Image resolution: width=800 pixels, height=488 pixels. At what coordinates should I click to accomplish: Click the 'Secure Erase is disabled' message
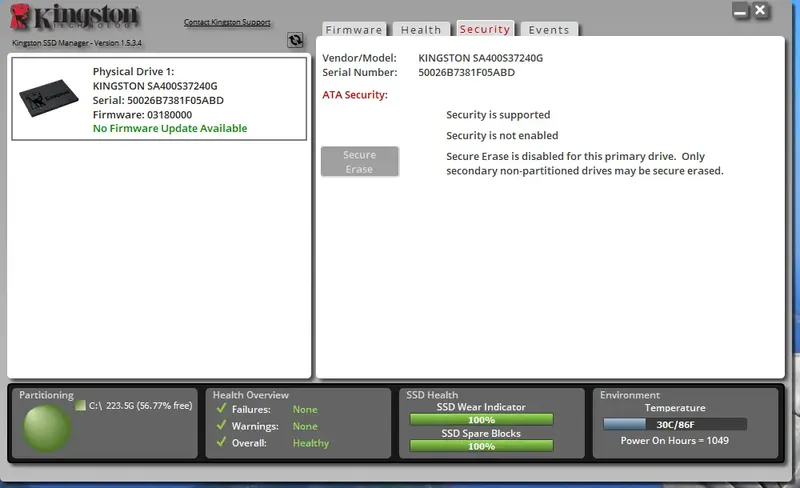(x=585, y=163)
